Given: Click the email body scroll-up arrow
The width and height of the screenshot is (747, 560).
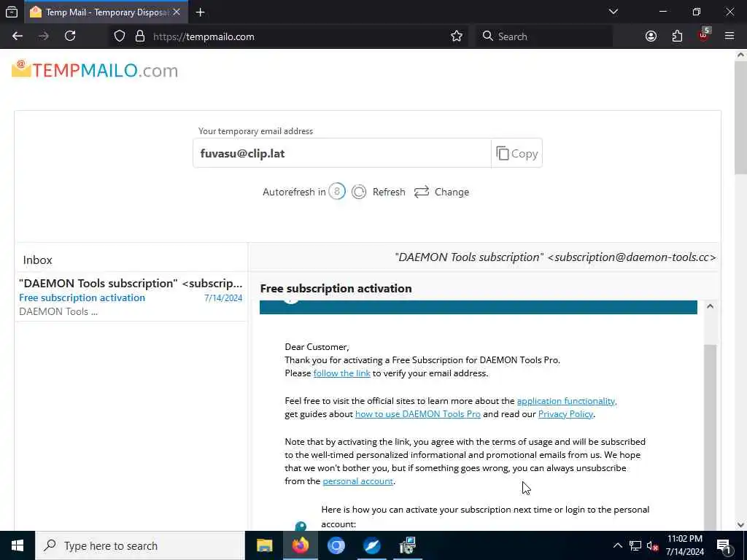Looking at the screenshot, I should (710, 306).
